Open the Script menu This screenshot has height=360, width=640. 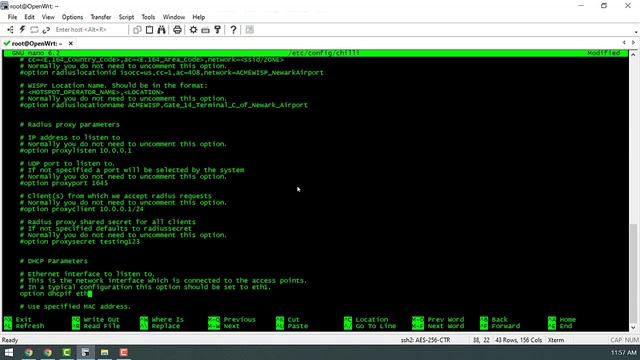[x=126, y=17]
